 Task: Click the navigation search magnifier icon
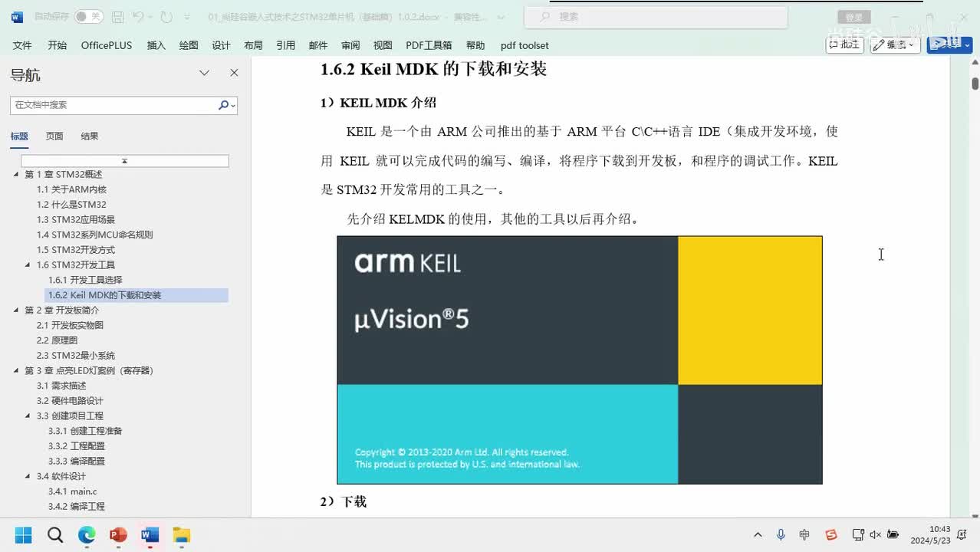[x=223, y=105]
